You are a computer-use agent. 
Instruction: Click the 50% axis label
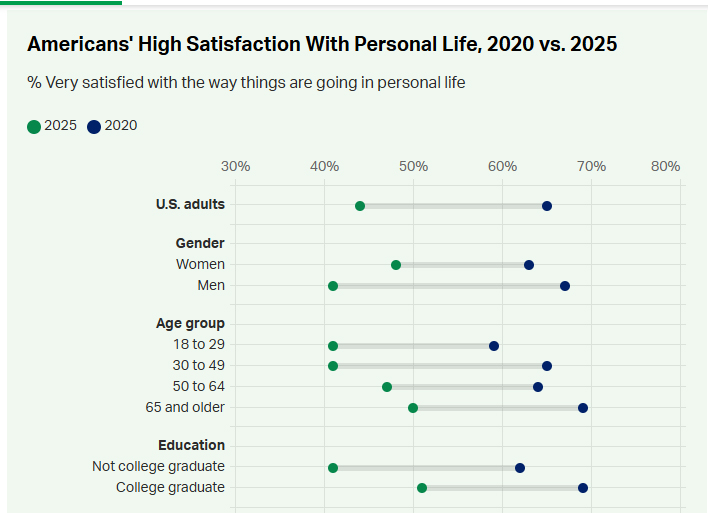[413, 166]
